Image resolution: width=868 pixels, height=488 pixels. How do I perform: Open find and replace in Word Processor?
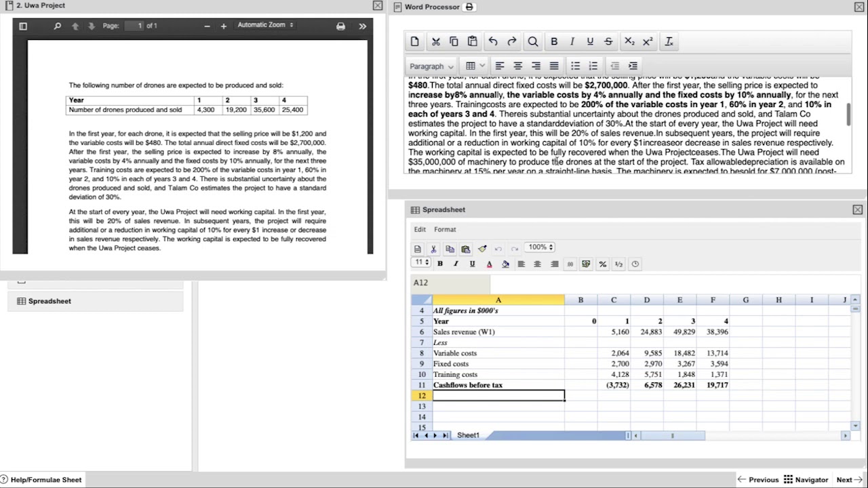(533, 41)
